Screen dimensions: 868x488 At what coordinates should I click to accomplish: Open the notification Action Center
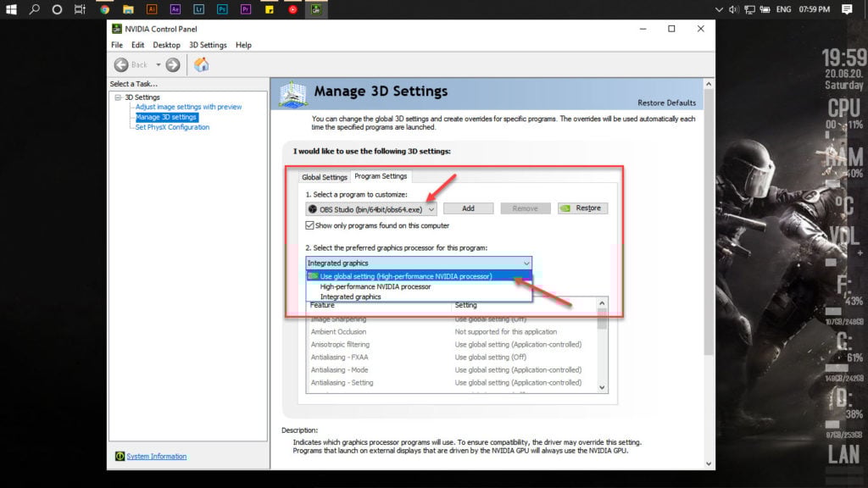point(847,9)
